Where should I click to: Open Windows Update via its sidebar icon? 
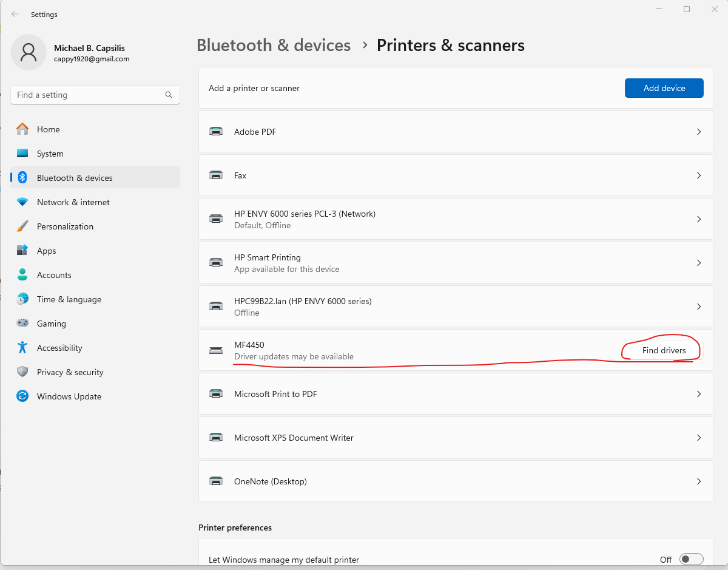[22, 396]
